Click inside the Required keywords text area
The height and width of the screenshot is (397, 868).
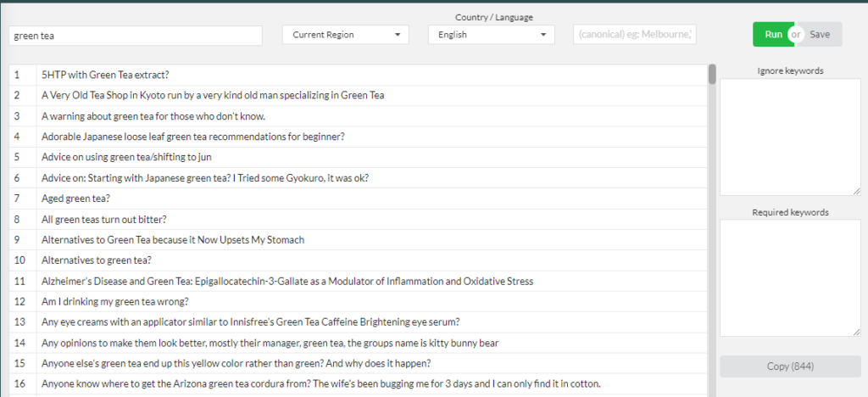[x=790, y=277]
